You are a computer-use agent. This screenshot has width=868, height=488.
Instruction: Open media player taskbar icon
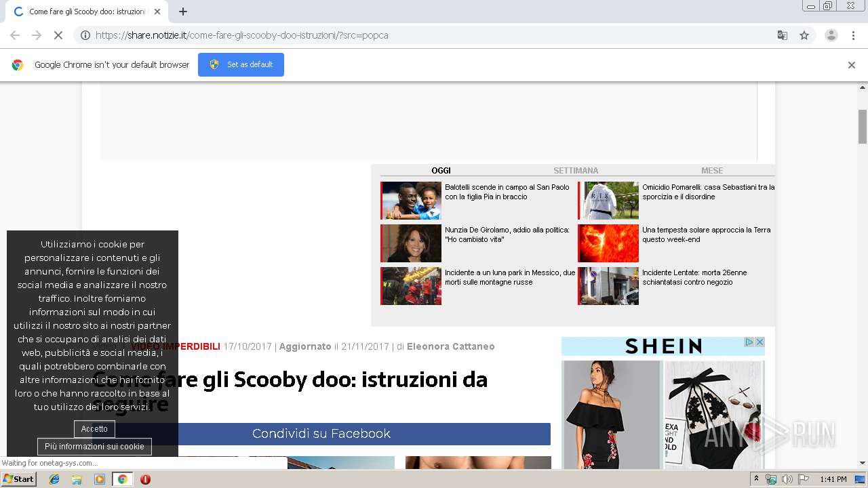pyautogui.click(x=100, y=479)
